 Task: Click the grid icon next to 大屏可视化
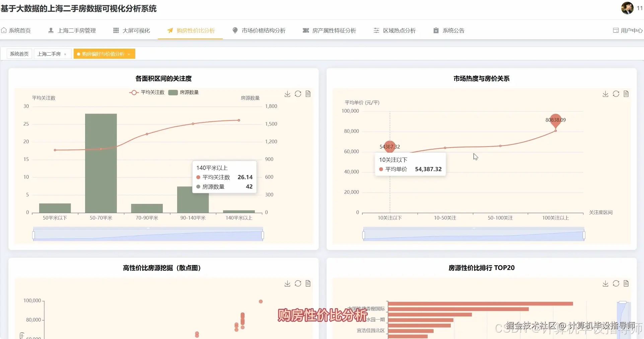[116, 30]
